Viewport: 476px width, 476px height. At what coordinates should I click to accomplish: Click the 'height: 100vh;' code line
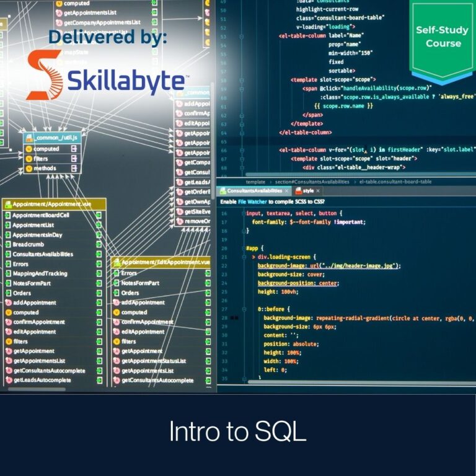click(278, 292)
